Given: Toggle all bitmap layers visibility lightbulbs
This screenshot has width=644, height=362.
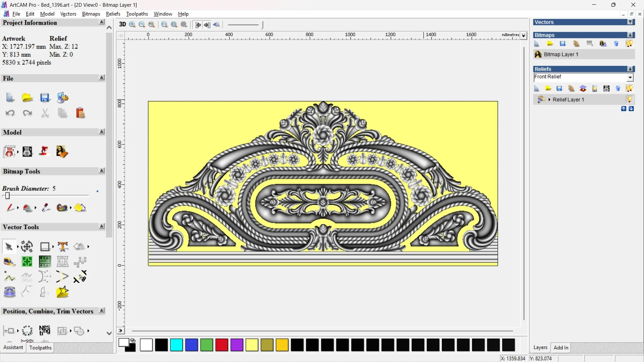Looking at the screenshot, I should (x=629, y=44).
